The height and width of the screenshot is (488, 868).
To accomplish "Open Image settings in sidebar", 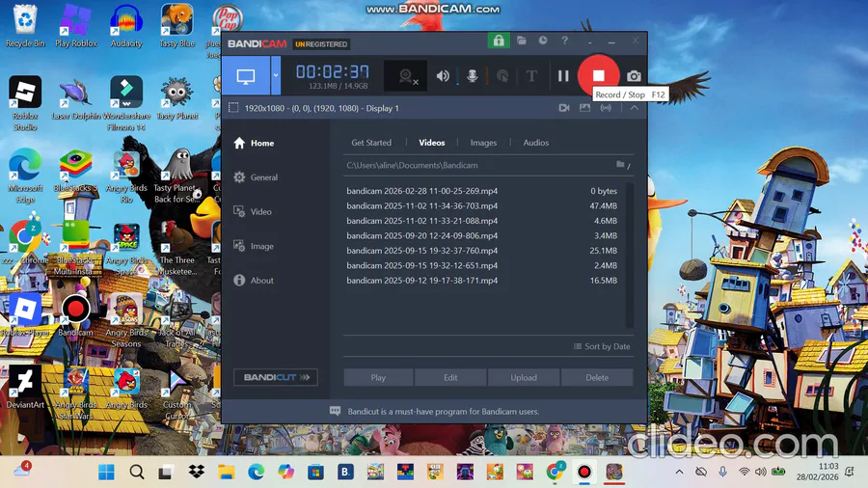I will 254,246.
